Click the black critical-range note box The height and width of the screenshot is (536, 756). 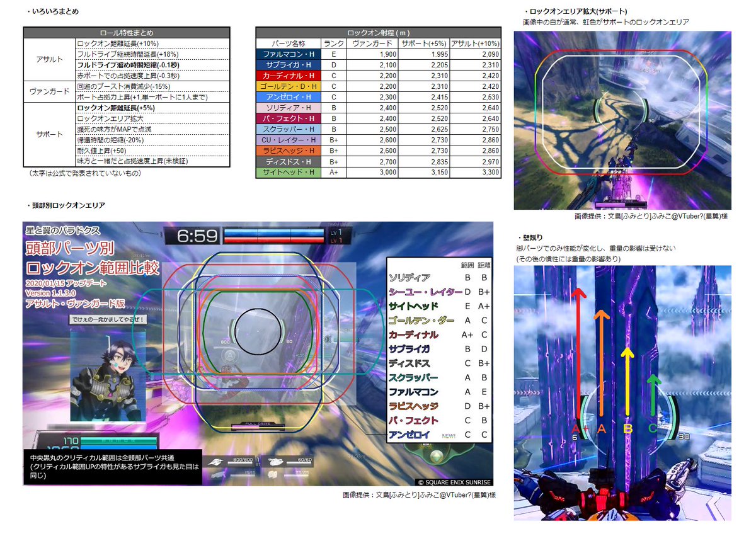(113, 467)
